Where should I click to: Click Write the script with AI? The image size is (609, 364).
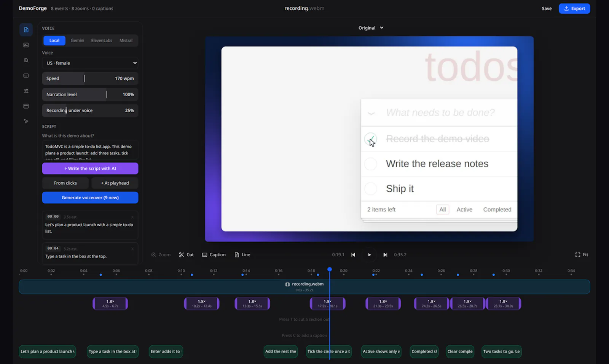(x=90, y=168)
